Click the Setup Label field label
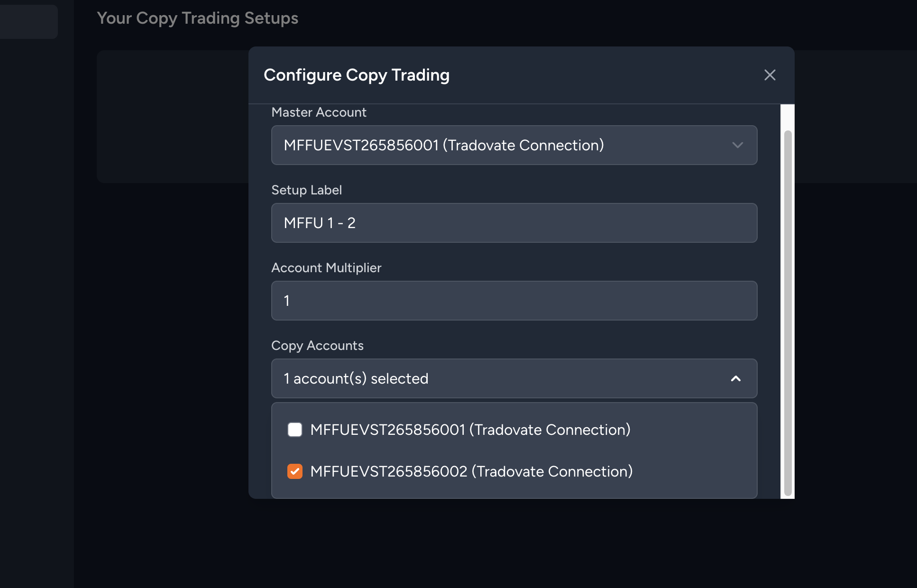917x588 pixels. [306, 190]
